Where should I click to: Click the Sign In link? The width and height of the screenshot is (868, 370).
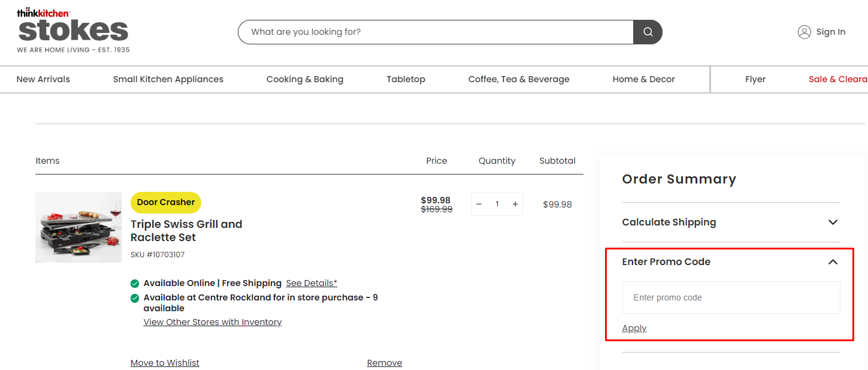(831, 32)
